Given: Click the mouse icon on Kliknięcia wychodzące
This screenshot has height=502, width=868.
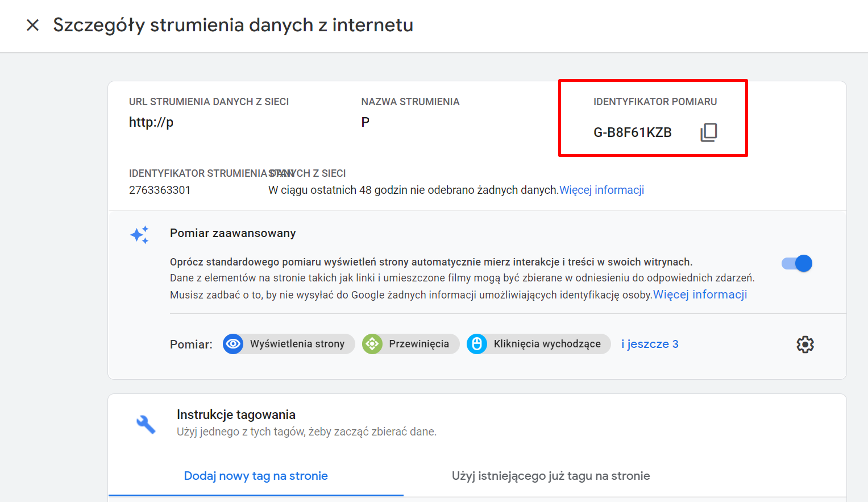Looking at the screenshot, I should pos(477,344).
